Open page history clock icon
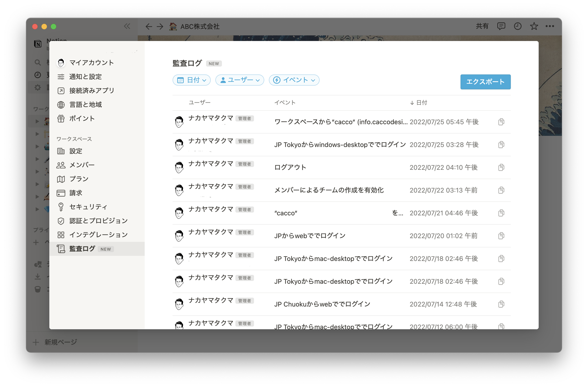This screenshot has height=387, width=588. point(517,26)
